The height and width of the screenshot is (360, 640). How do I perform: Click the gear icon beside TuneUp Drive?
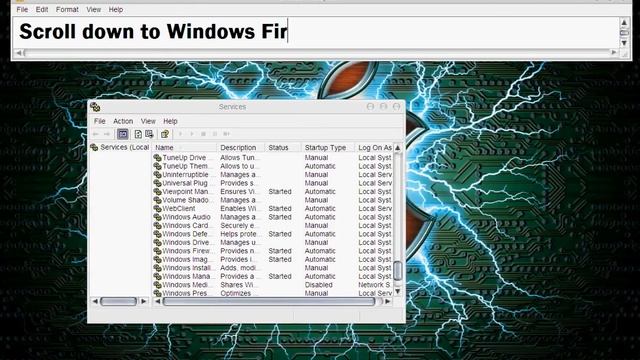click(x=157, y=158)
